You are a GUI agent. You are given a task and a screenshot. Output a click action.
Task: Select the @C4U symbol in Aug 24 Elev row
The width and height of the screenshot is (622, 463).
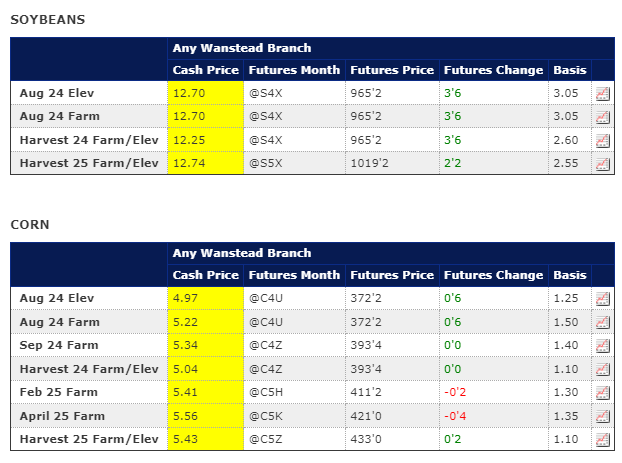[x=264, y=299]
